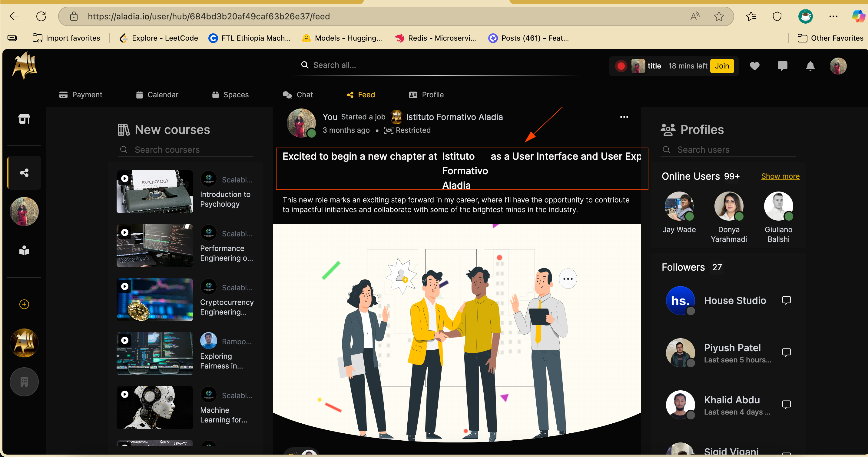The image size is (868, 457).
Task: Switch to the Payment tab
Action: point(81,95)
